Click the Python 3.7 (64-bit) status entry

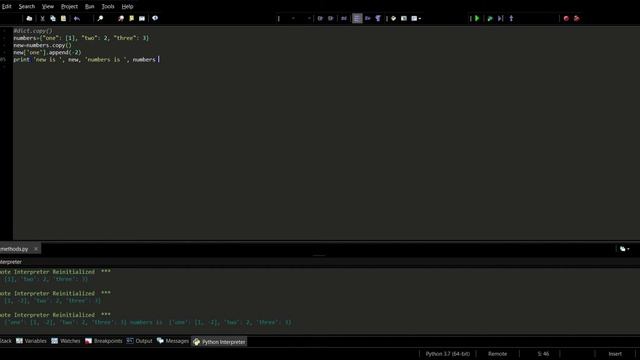tap(447, 354)
